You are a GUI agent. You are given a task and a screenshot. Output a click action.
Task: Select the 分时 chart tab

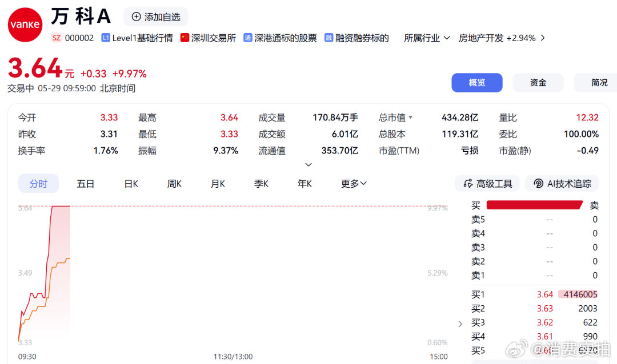point(39,184)
